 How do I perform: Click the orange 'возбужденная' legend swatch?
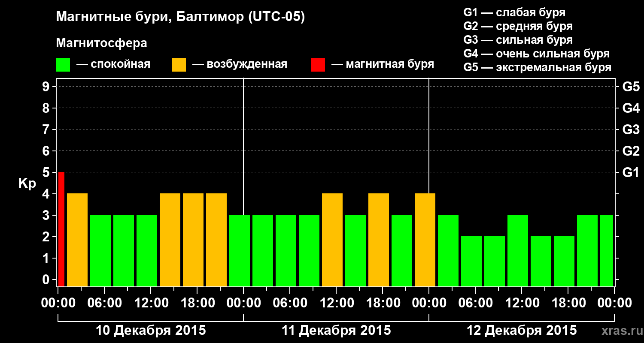[179, 65]
